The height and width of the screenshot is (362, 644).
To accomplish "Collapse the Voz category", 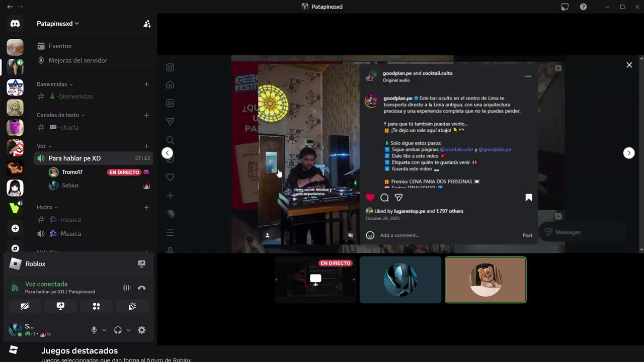I will (44, 146).
